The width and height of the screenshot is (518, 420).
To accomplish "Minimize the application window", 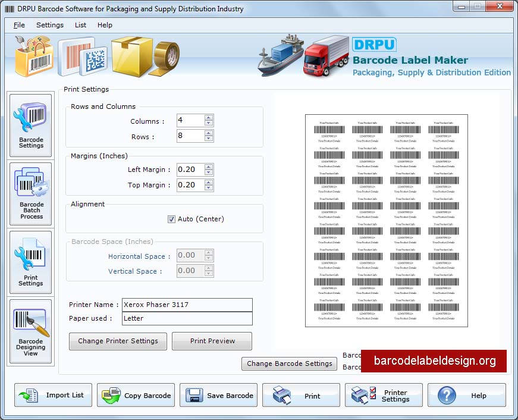I will [x=462, y=7].
